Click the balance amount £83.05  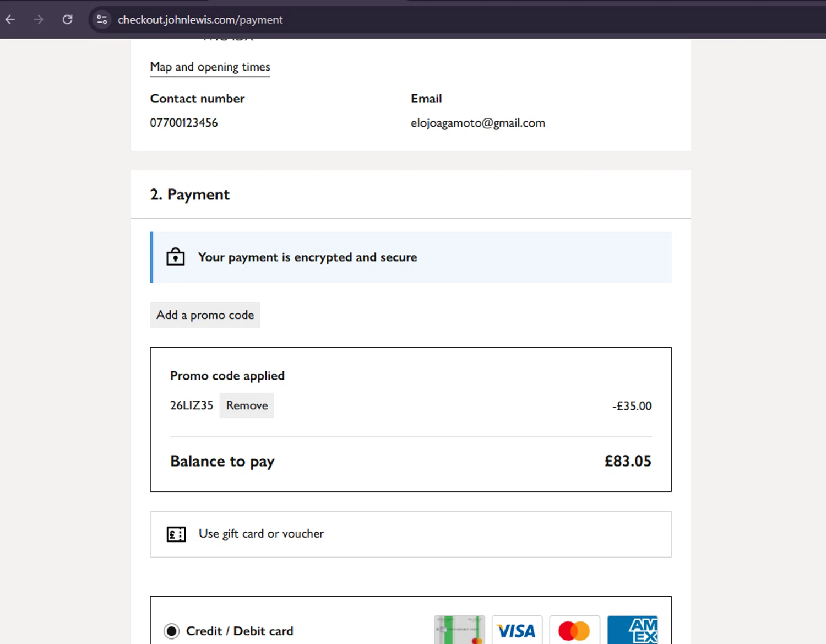click(x=628, y=461)
